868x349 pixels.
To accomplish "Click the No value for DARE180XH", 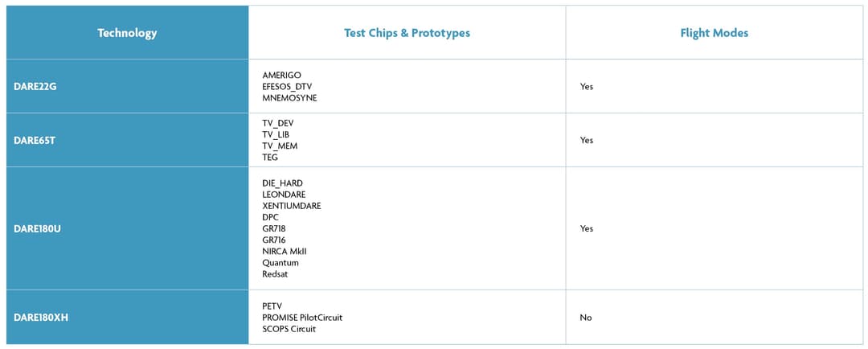I will click(x=586, y=318).
